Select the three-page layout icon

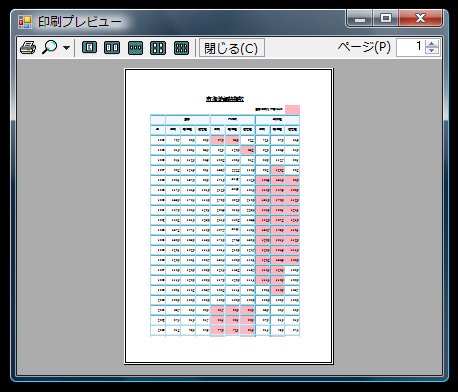point(135,48)
